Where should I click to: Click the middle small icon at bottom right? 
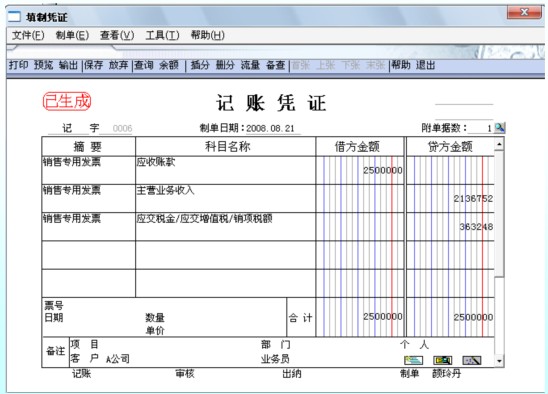click(443, 360)
